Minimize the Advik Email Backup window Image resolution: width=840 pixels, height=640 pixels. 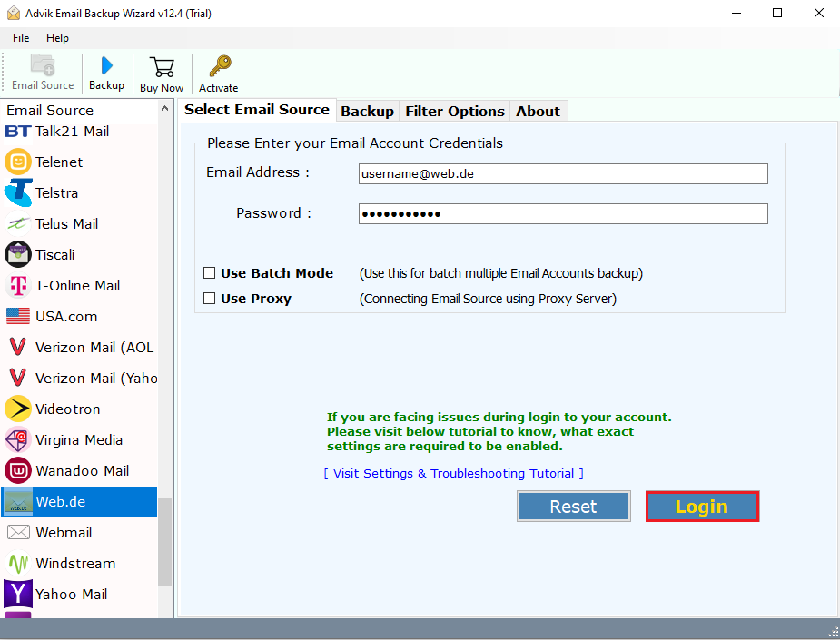736,14
